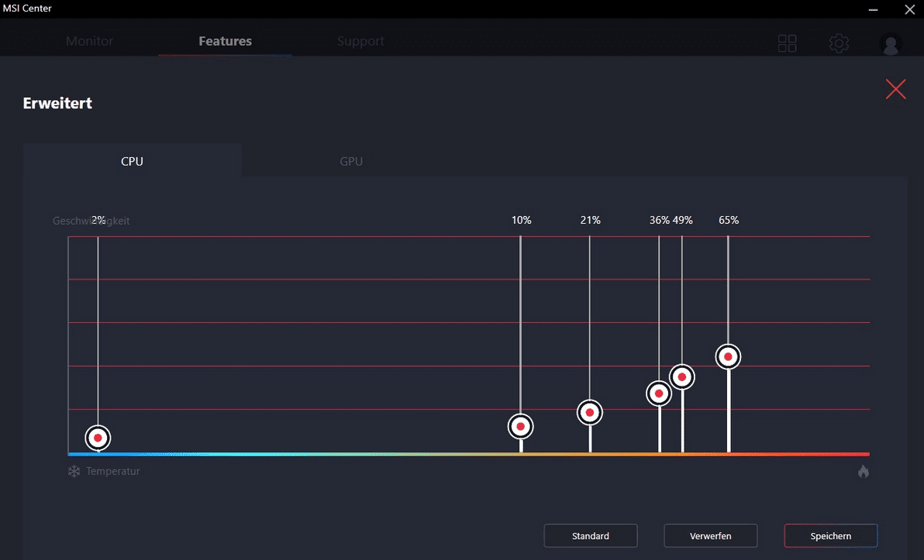Select the 10% fan speed point

(x=520, y=426)
